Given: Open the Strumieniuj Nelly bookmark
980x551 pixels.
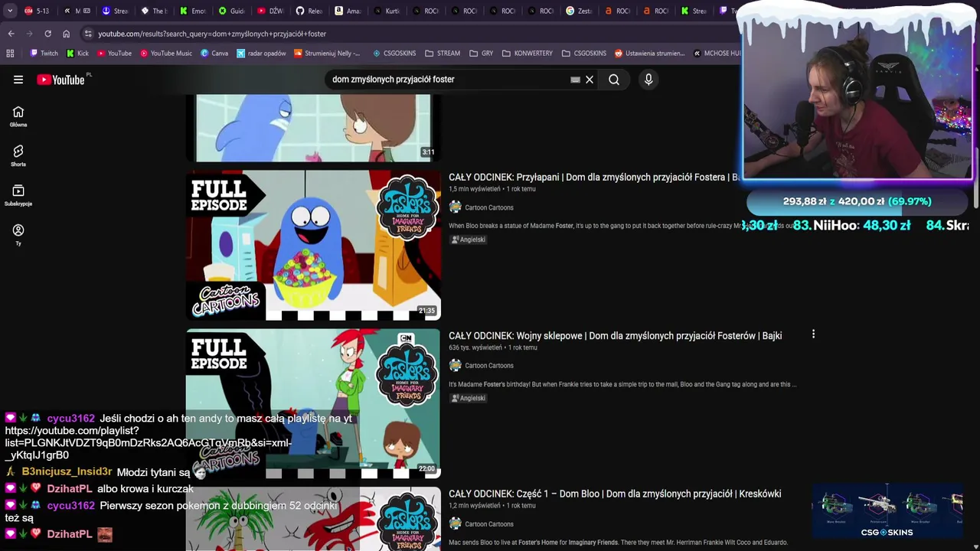Looking at the screenshot, I should click(328, 54).
